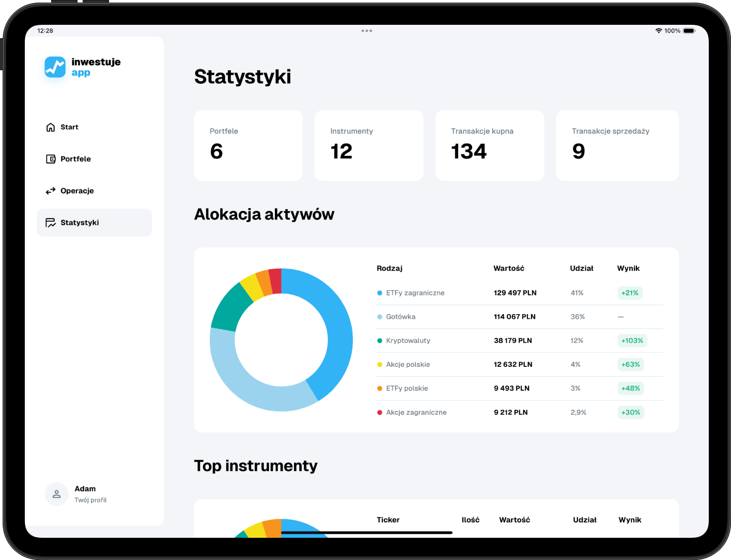Open the Portfele menu item
This screenshot has height=560, width=731.
click(95, 159)
